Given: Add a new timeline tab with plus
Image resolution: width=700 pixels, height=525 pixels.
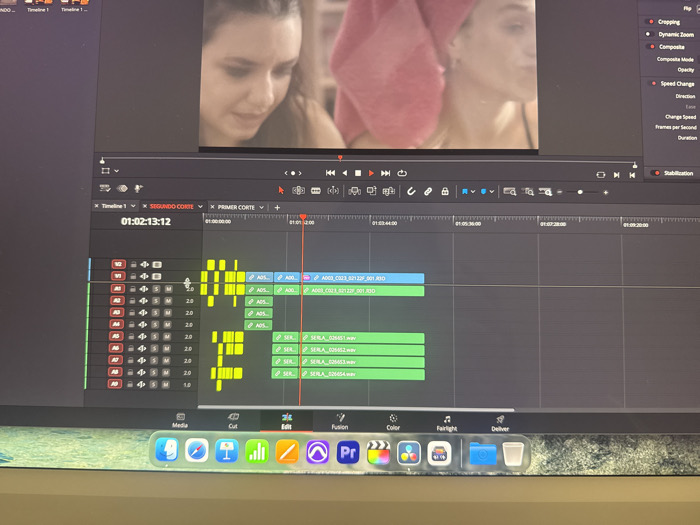Looking at the screenshot, I should [277, 207].
